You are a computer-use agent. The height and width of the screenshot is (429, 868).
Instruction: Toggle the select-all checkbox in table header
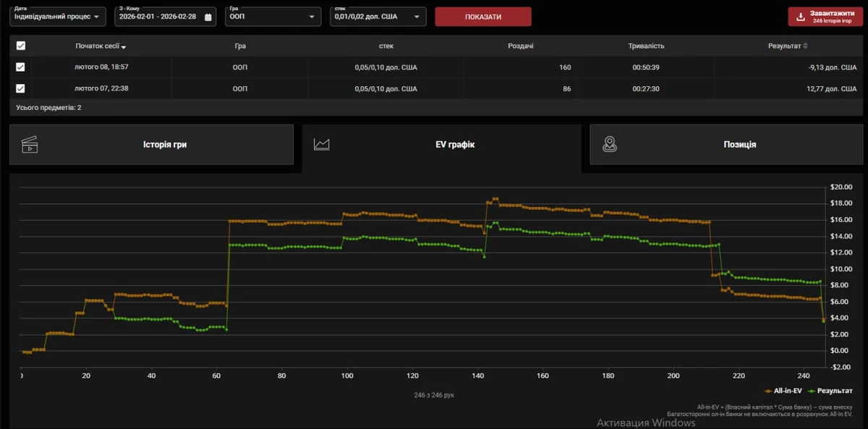21,46
